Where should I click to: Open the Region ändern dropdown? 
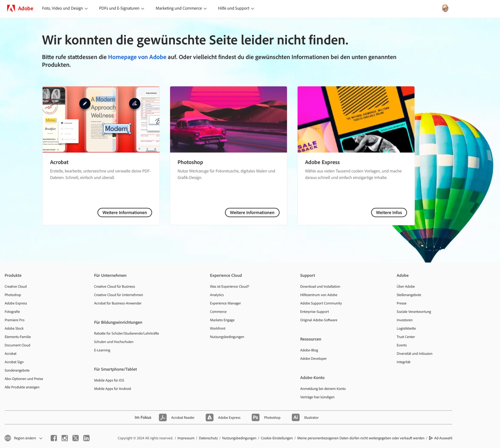click(x=24, y=438)
